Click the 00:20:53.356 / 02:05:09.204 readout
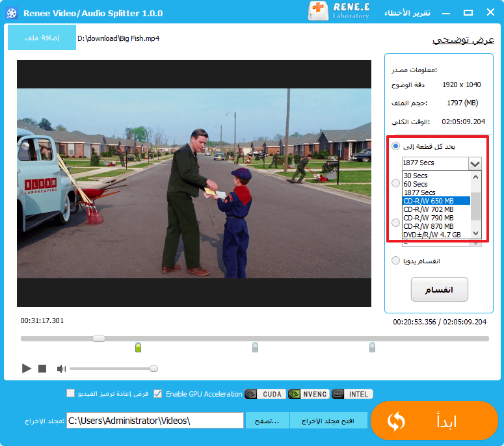 440,322
